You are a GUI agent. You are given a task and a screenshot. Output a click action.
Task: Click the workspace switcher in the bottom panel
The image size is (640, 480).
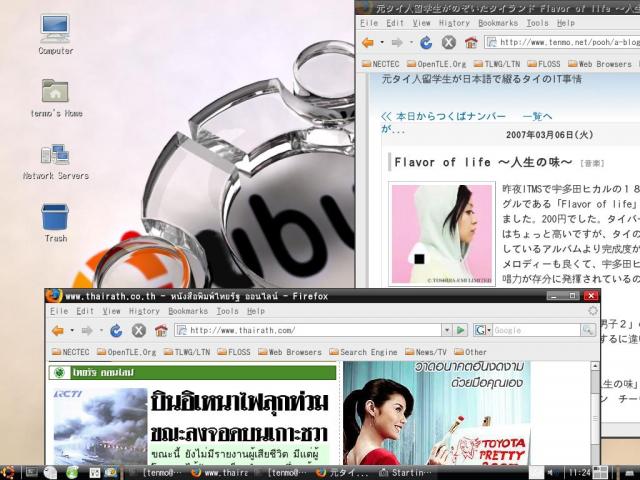click(x=600, y=473)
